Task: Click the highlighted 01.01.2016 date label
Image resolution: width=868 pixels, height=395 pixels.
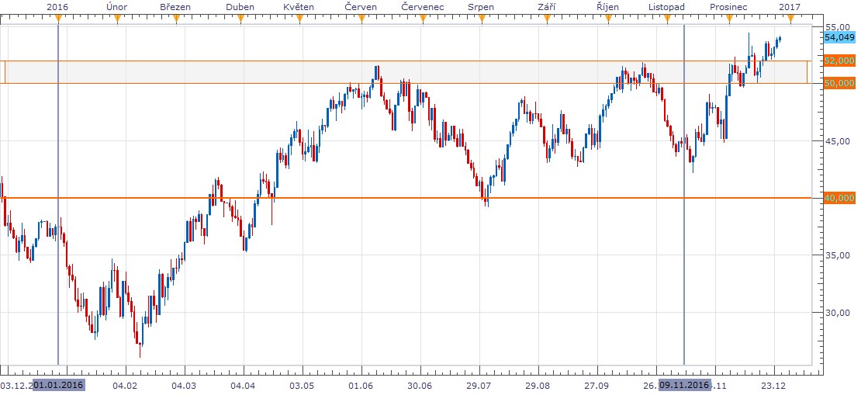Action: pos(58,385)
